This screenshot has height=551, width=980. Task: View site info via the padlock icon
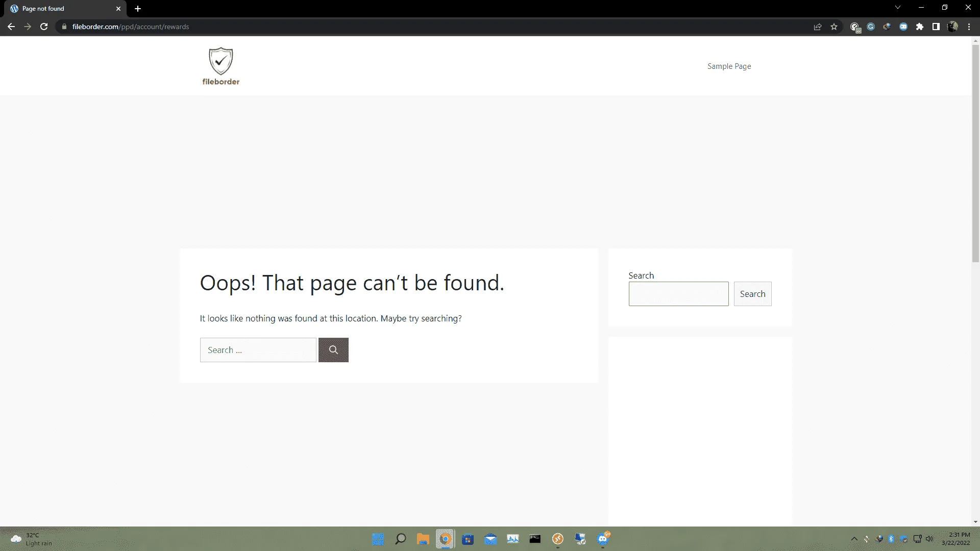pyautogui.click(x=64, y=27)
